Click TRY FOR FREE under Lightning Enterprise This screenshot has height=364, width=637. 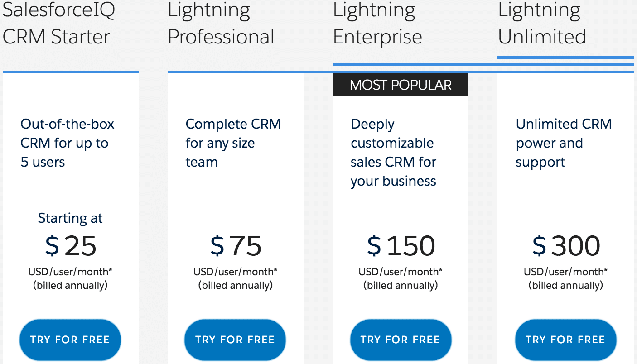coord(401,340)
